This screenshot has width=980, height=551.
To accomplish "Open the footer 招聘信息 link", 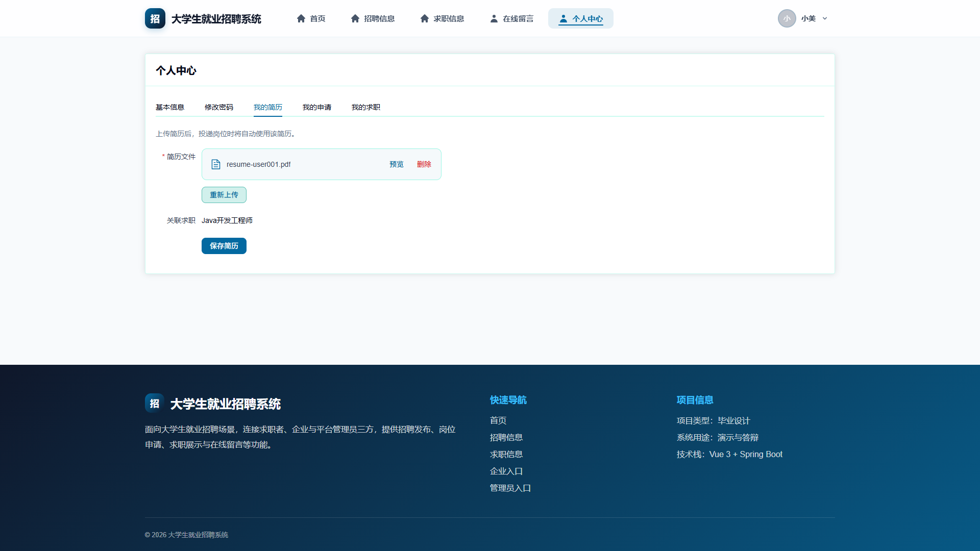I will pos(506,437).
